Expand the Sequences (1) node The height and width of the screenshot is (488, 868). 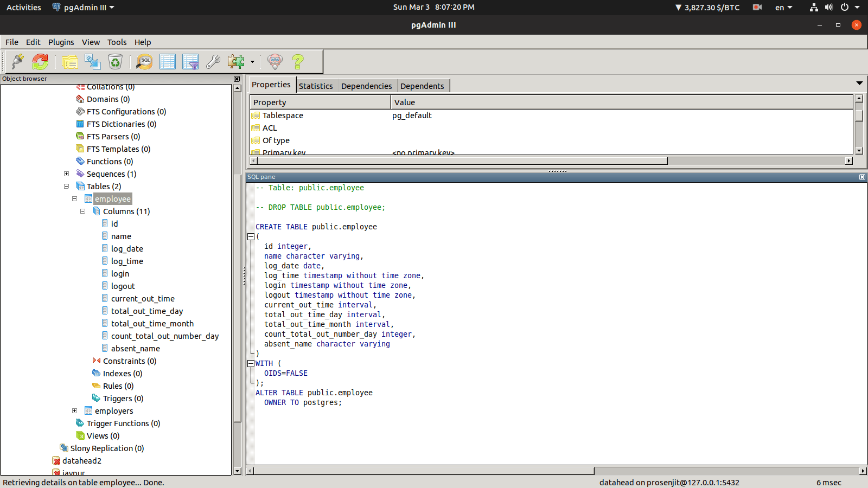click(x=66, y=174)
